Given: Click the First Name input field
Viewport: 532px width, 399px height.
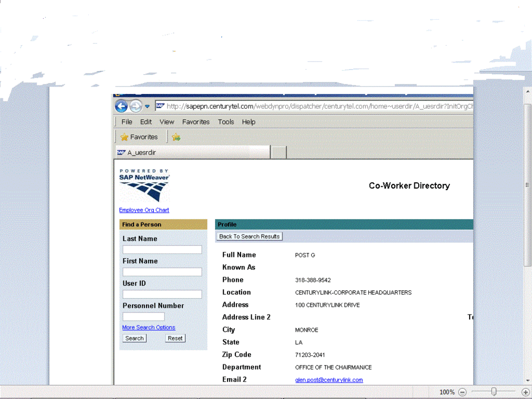Looking at the screenshot, I should (x=162, y=272).
